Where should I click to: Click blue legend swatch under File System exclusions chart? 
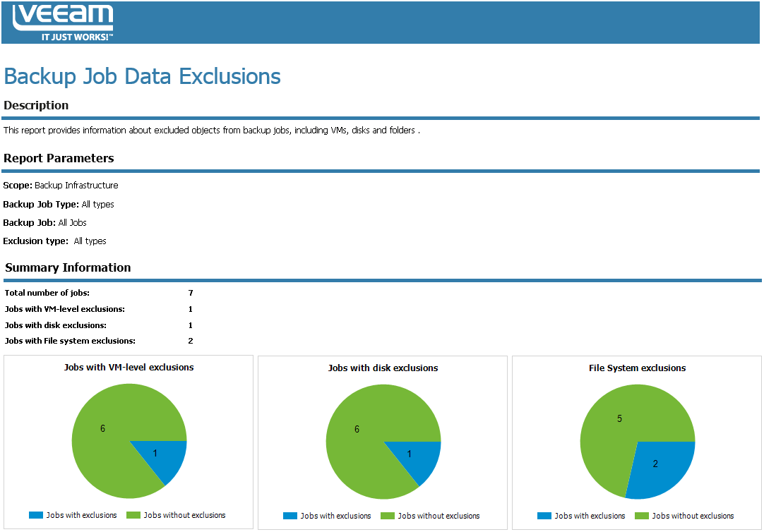pyautogui.click(x=544, y=516)
